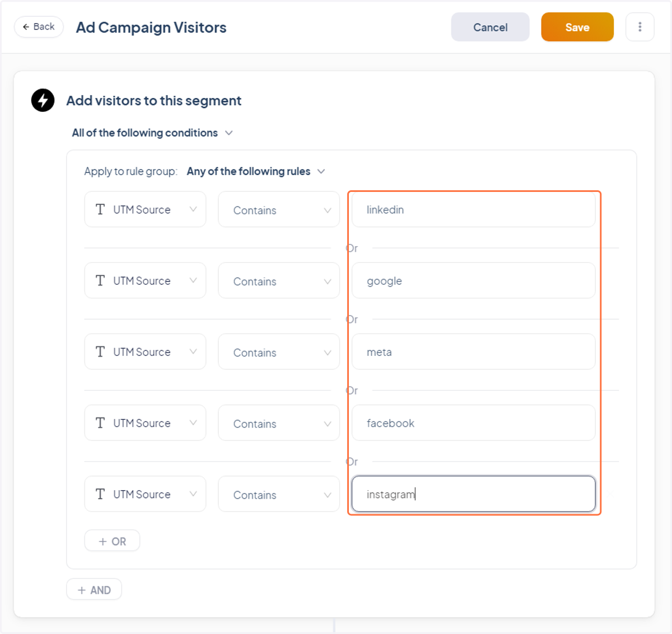Screen dimensions: 672x634
Task: Click the google value field
Action: pyautogui.click(x=473, y=280)
